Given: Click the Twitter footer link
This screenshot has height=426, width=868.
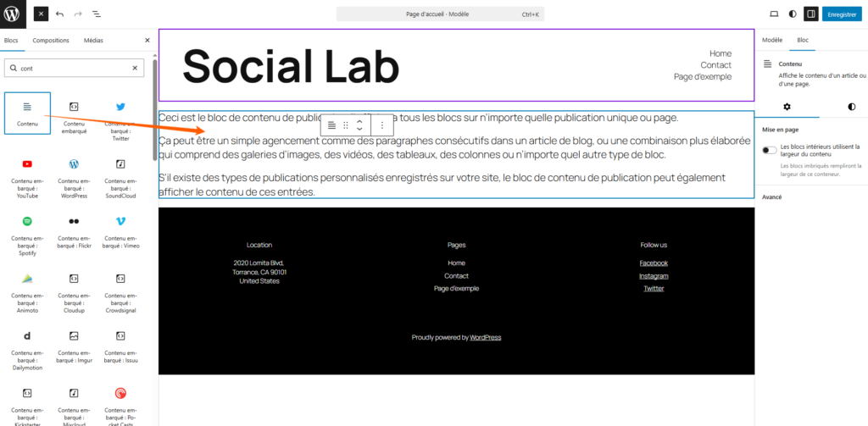Looking at the screenshot, I should click(654, 289).
